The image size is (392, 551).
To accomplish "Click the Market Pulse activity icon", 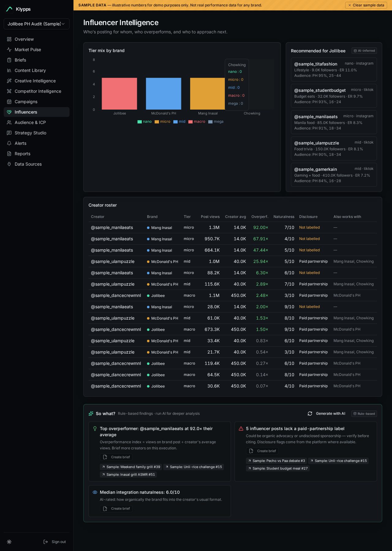I will (9, 50).
